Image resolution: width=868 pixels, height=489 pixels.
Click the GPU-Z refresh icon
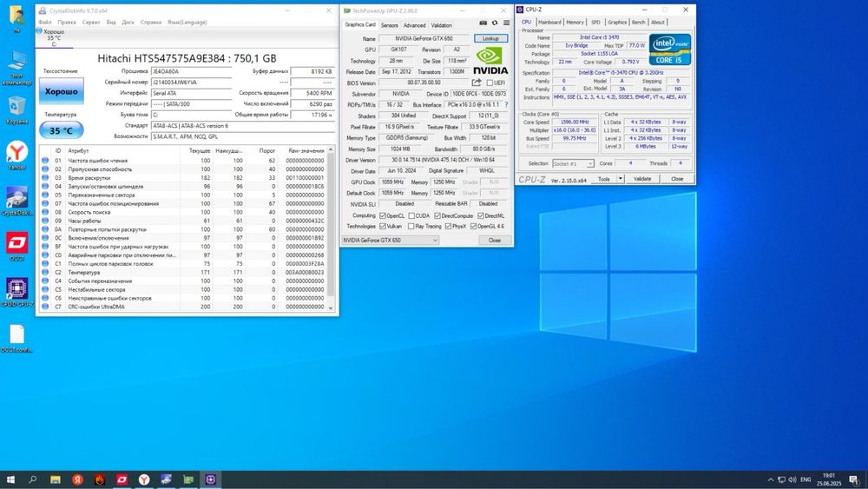click(495, 23)
